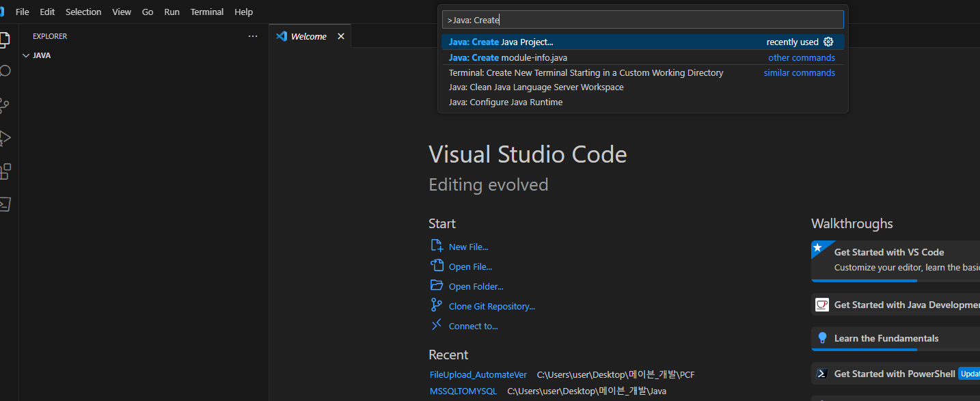Click the lightbulb Learn the Fundamentals icon

point(822,338)
